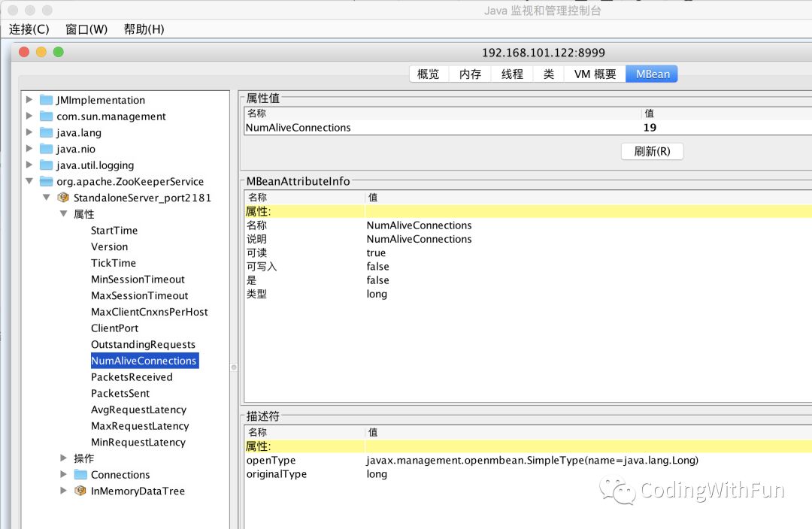Screen dimensions: 812x529
Task: Click the 刷新(R) refresh button
Action: [x=652, y=151]
